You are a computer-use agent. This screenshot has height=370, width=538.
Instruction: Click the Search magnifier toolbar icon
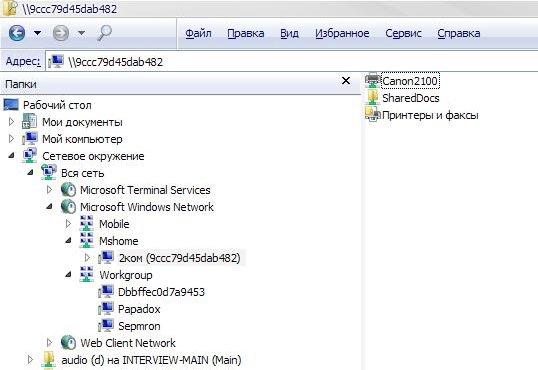pyautogui.click(x=104, y=33)
